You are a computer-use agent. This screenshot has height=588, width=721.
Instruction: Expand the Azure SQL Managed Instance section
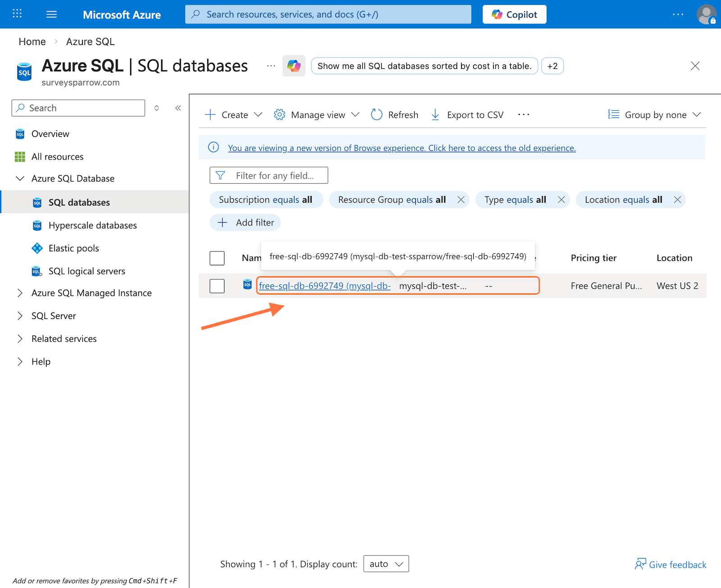20,293
